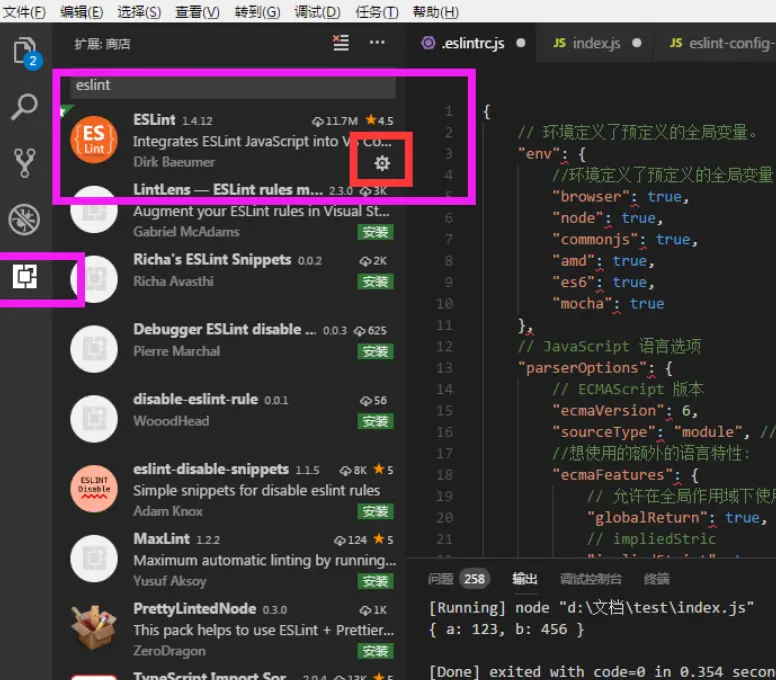Select MaxLint extension title
Screen dimensions: 776x680
[161, 538]
